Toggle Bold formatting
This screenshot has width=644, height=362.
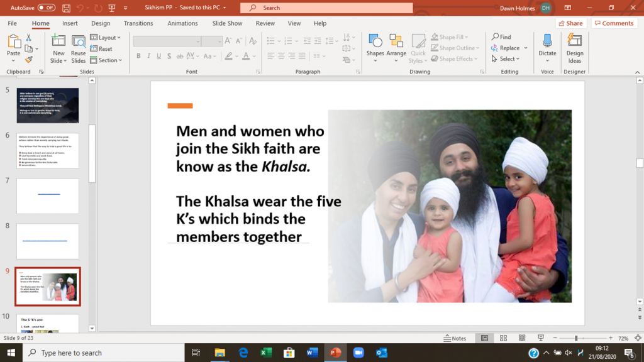[138, 56]
